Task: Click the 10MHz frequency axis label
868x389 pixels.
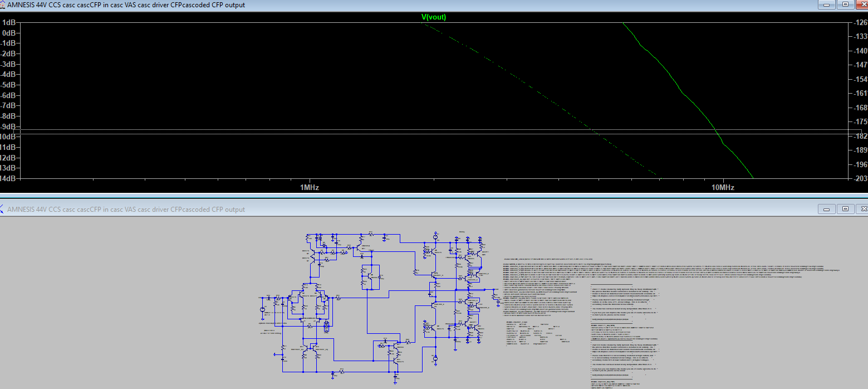Action: coord(723,188)
